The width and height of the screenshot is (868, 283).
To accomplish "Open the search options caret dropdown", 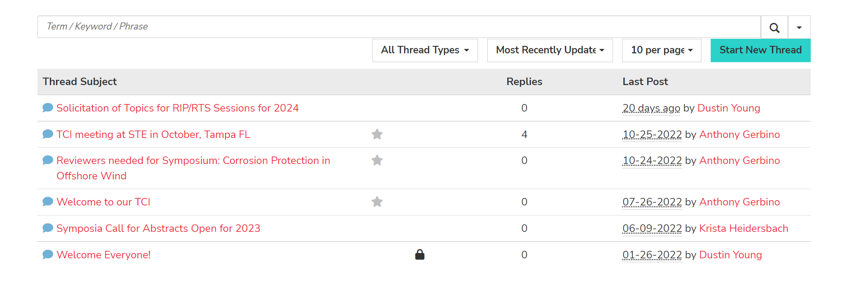I will coord(799,27).
